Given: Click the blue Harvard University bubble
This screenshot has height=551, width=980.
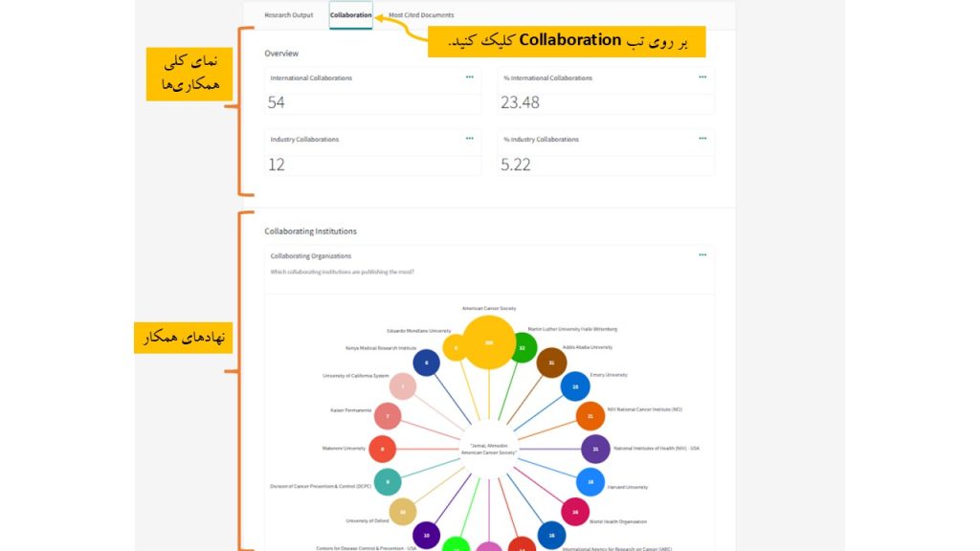Looking at the screenshot, I should click(x=590, y=482).
